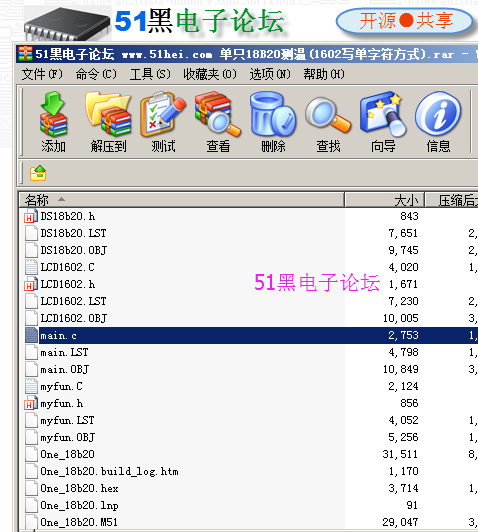
Task: Click the Delete (删除) trash icon
Action: point(273,114)
